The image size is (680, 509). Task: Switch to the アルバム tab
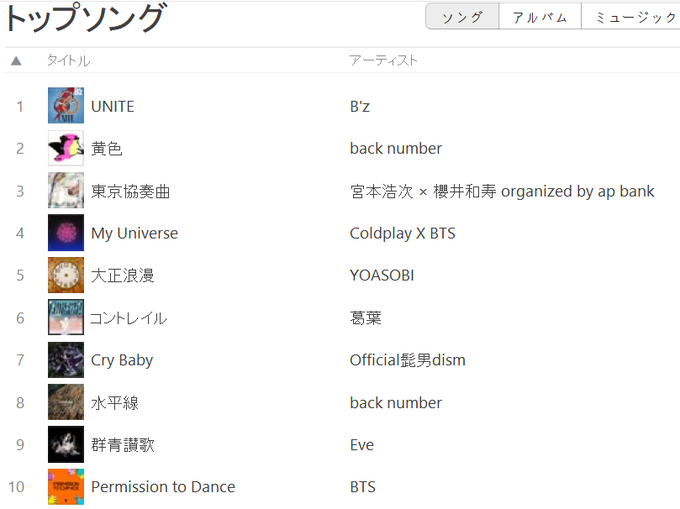[540, 16]
